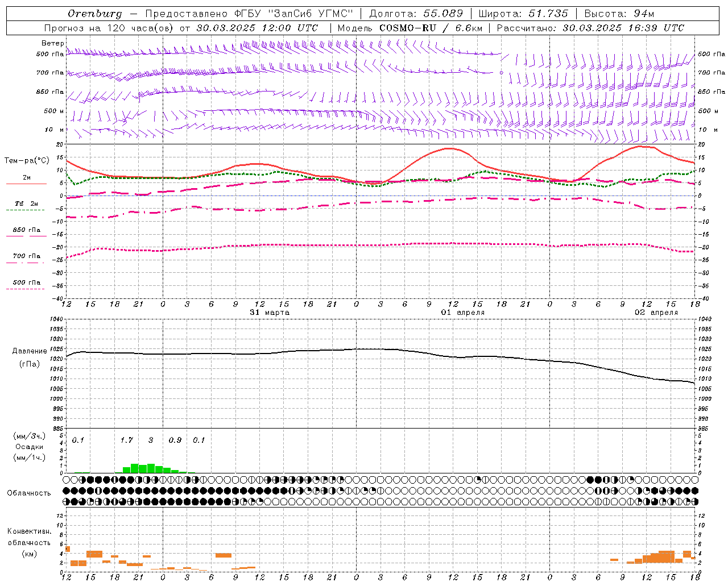728x582 pixels.
Task: Click the "31 марта" date label
Action: click(x=270, y=313)
